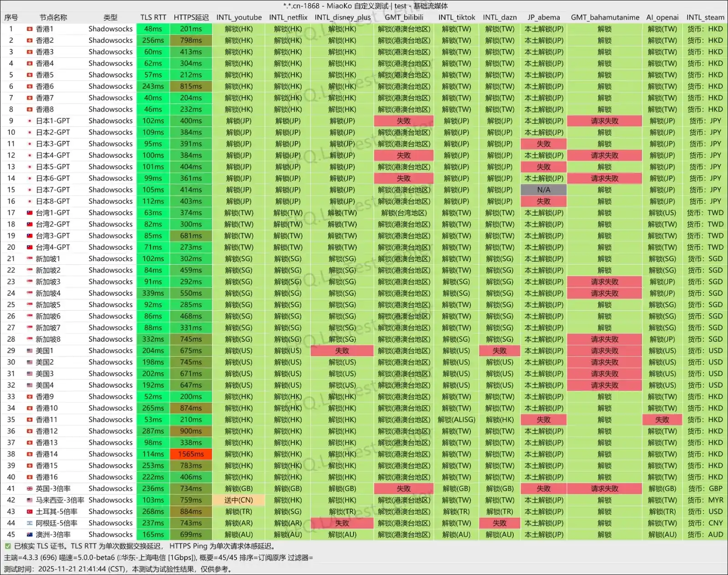Click the HTTPS延迟 column header
Image resolution: width=728 pixels, height=575 pixels.
click(191, 17)
